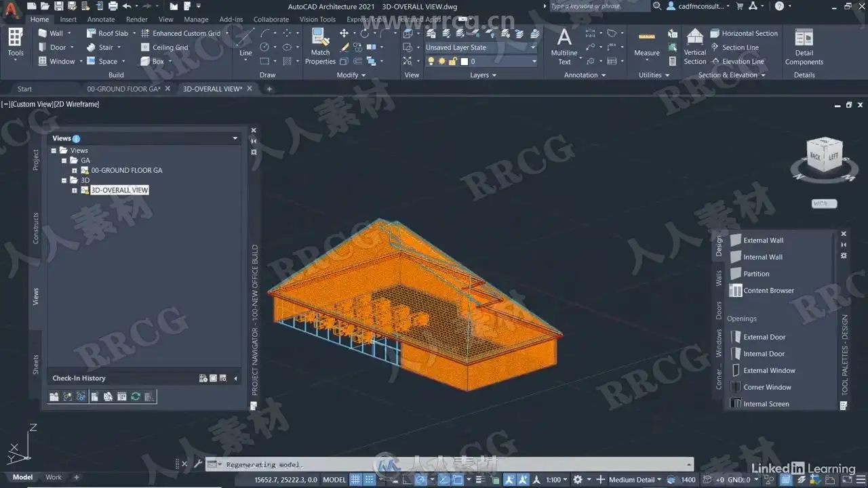Toggle grid display in status bar
868x488 pixels.
(355, 479)
